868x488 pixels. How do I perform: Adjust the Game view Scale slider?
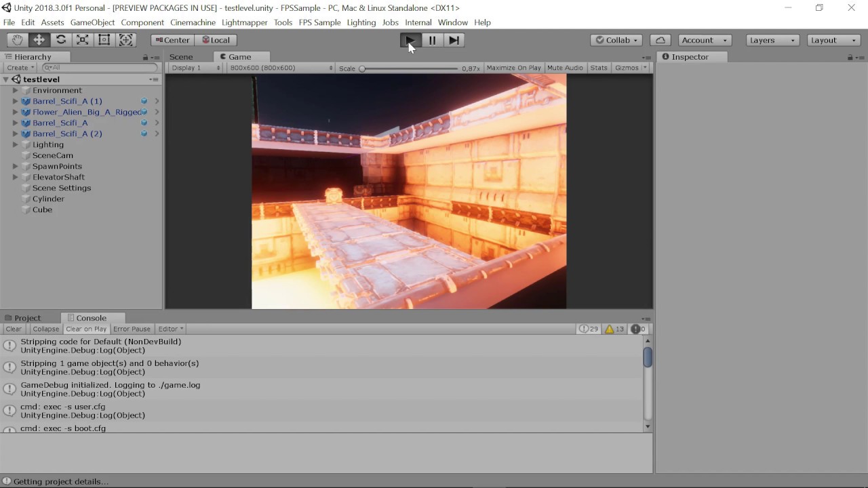(361, 68)
